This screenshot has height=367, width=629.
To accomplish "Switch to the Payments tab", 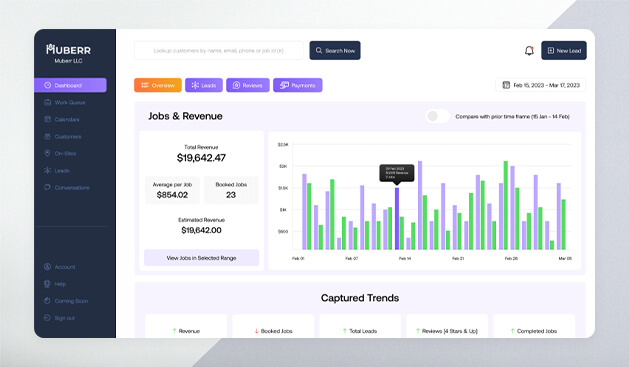I will point(298,85).
